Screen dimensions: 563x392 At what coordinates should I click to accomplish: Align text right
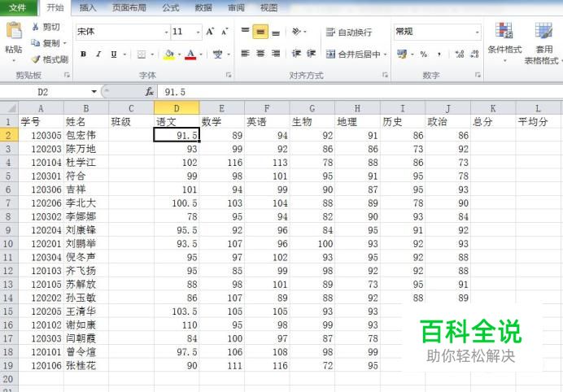(x=276, y=54)
